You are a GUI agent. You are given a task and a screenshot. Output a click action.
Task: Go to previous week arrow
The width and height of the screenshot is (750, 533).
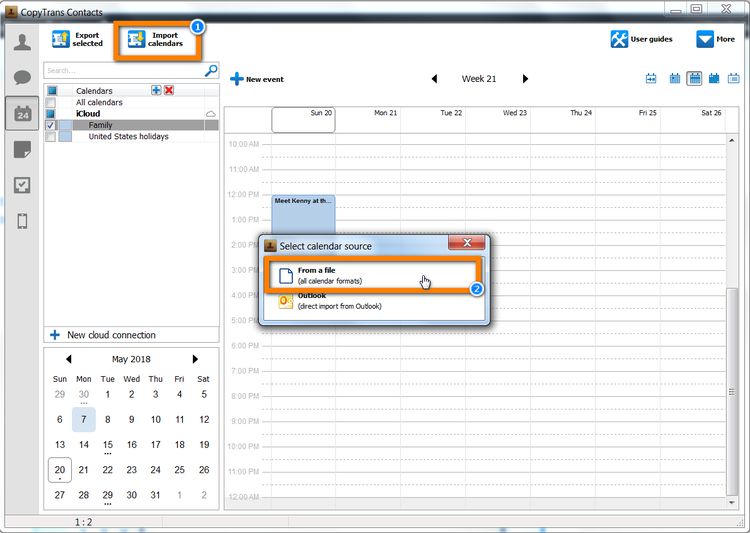click(x=434, y=78)
